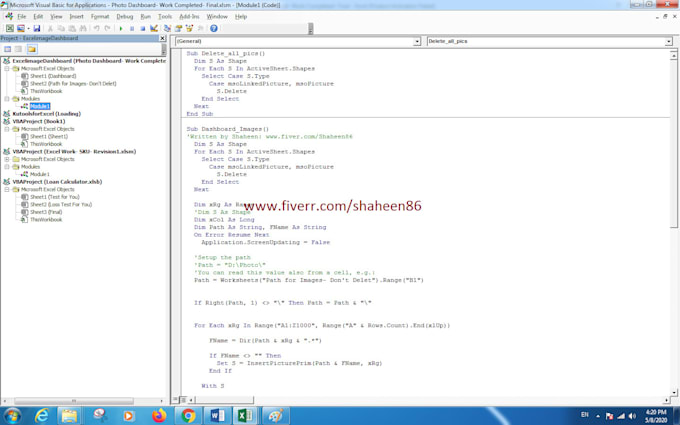Save the project with the floppy icon
The width and height of the screenshot is (680, 425).
(x=37, y=28)
